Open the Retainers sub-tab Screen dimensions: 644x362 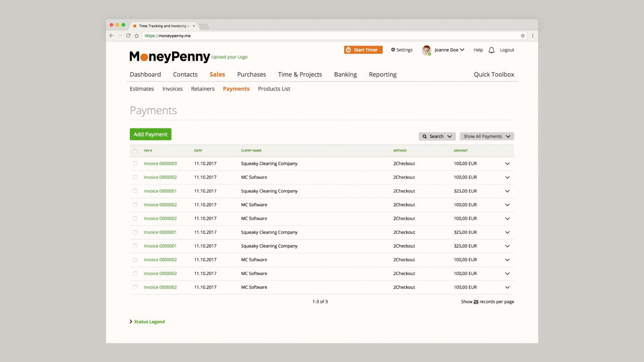pyautogui.click(x=203, y=88)
